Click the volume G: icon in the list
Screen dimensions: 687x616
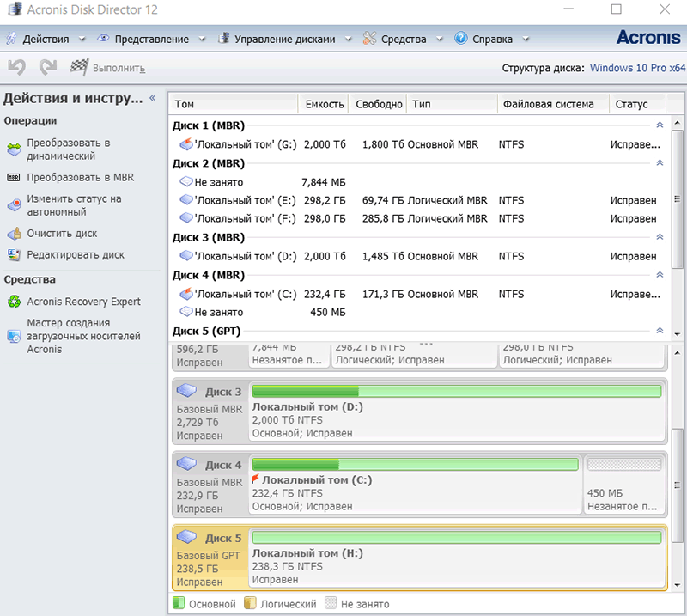186,143
